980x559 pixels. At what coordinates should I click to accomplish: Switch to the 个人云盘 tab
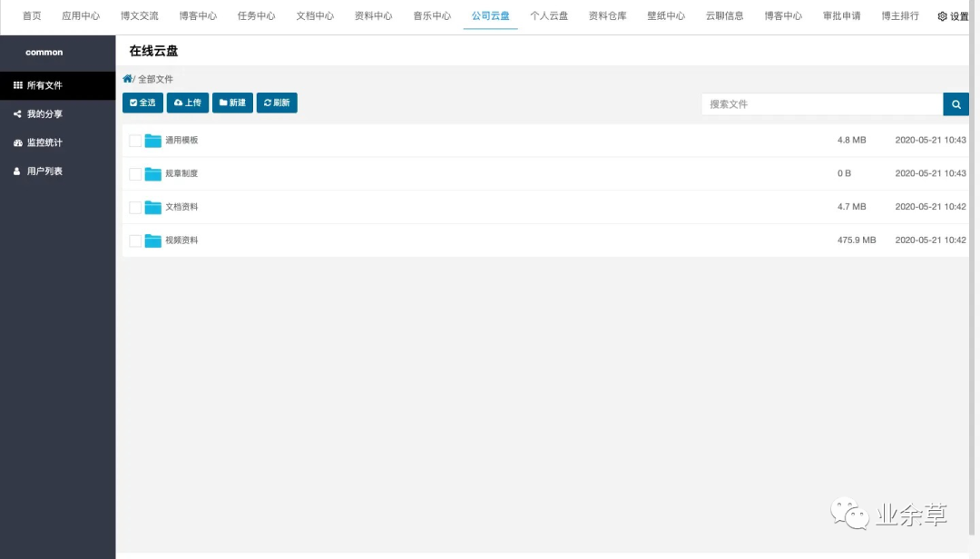tap(549, 15)
